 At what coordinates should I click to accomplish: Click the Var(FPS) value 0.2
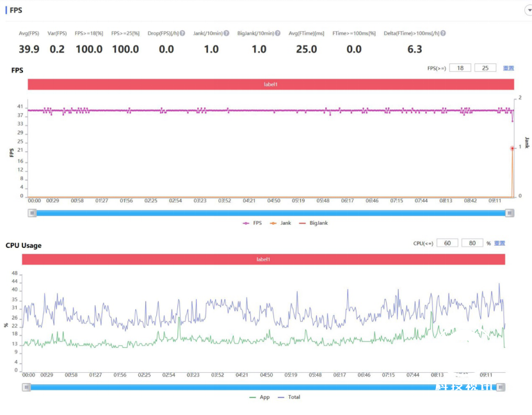(57, 49)
